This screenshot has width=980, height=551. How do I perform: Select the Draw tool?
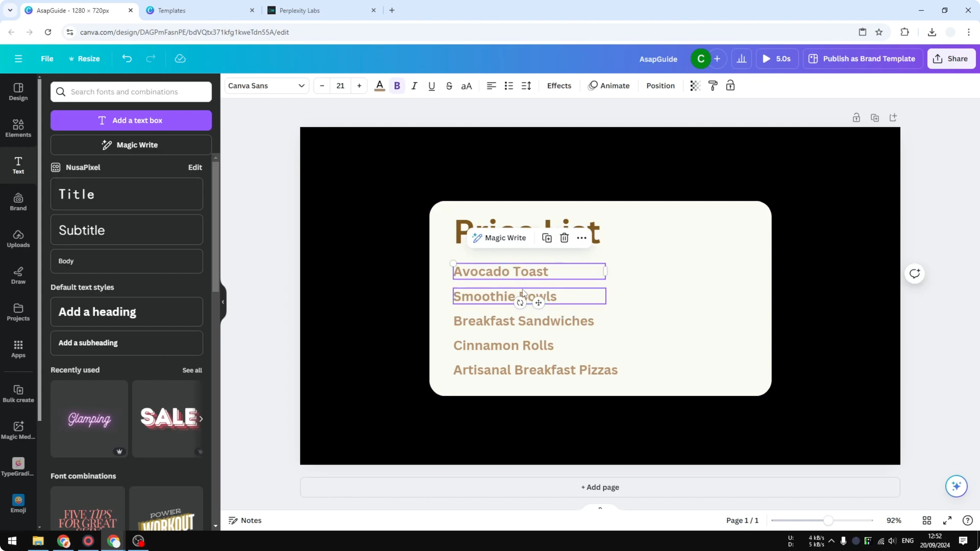tap(18, 275)
